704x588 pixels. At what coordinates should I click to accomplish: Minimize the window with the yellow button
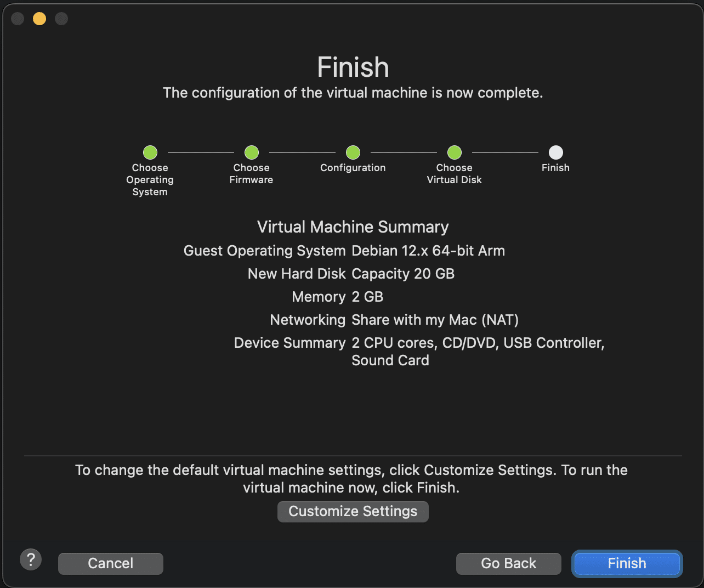pos(39,19)
